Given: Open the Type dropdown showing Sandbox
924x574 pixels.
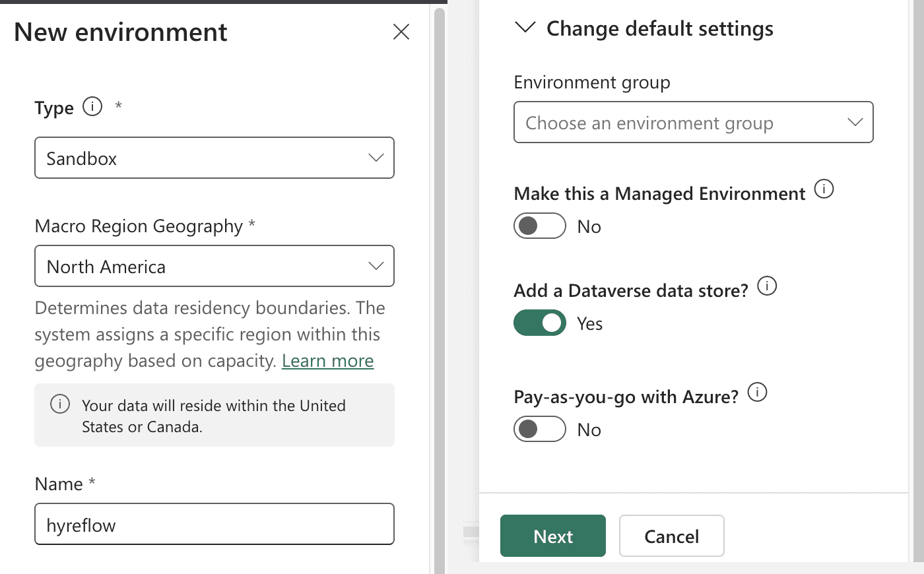Looking at the screenshot, I should point(214,158).
